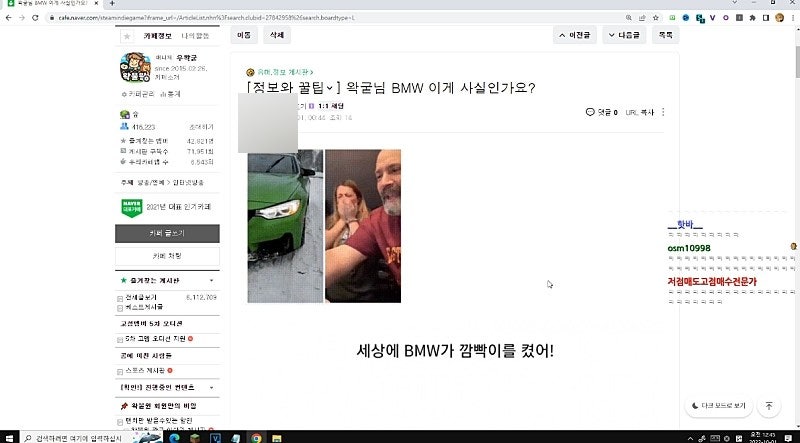The height and width of the screenshot is (443, 800).
Task: Open Chrome from the taskbar
Action: [256, 438]
